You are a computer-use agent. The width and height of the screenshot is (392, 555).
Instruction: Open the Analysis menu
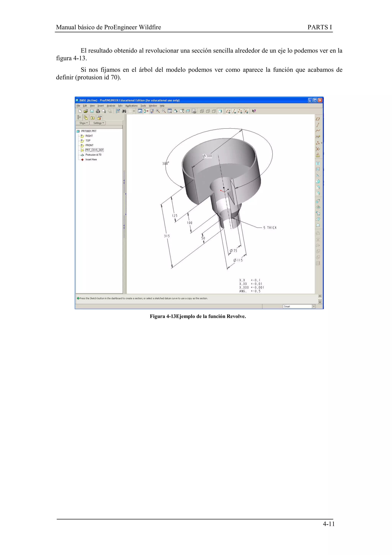(x=111, y=106)
